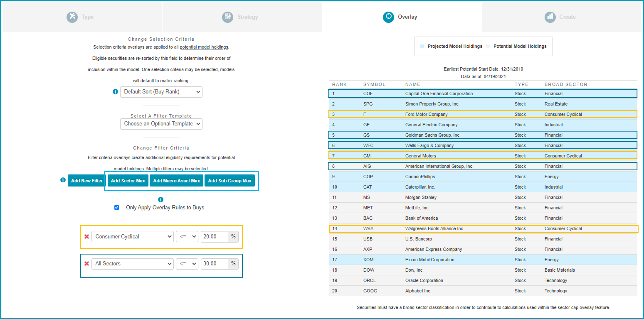
Task: Click Earliest Potential Start Date 12/31/2010 text
Action: [483, 69]
